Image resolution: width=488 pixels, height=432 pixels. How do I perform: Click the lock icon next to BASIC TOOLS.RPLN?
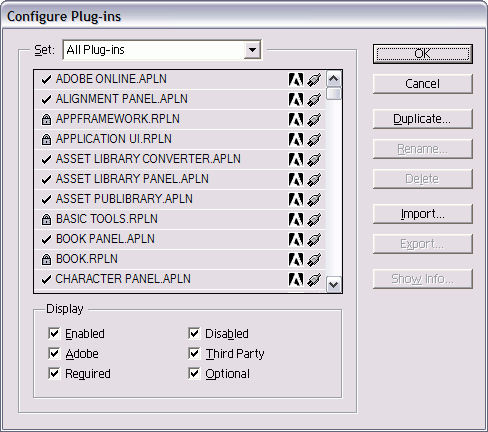pos(46,219)
